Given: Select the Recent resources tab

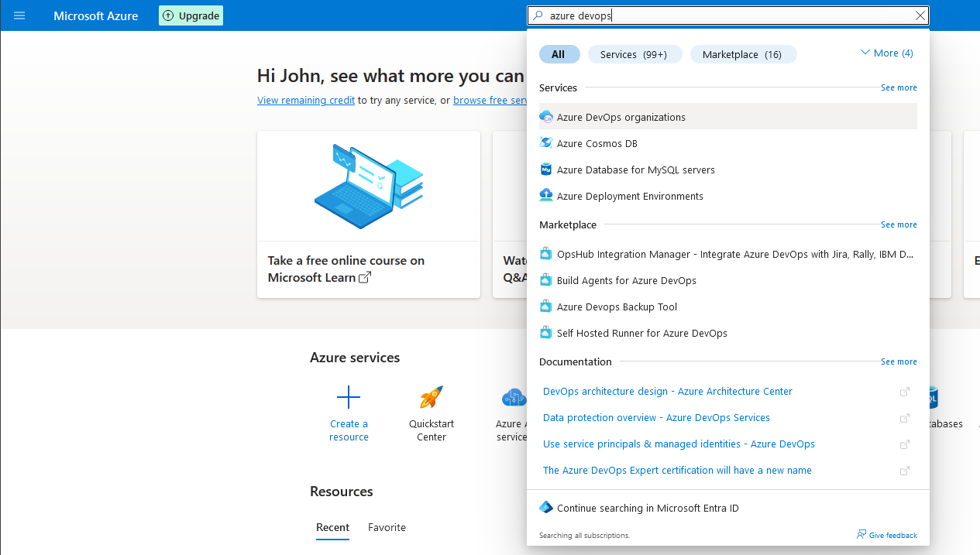Looking at the screenshot, I should (x=332, y=527).
